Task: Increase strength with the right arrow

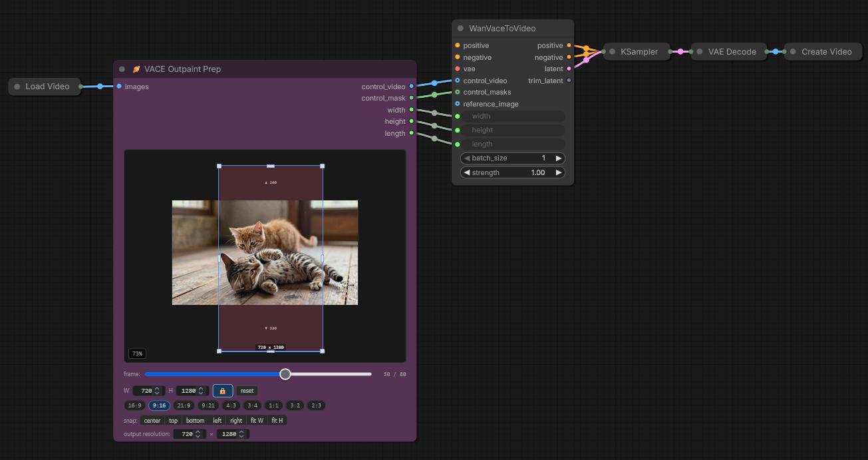Action: tap(559, 172)
